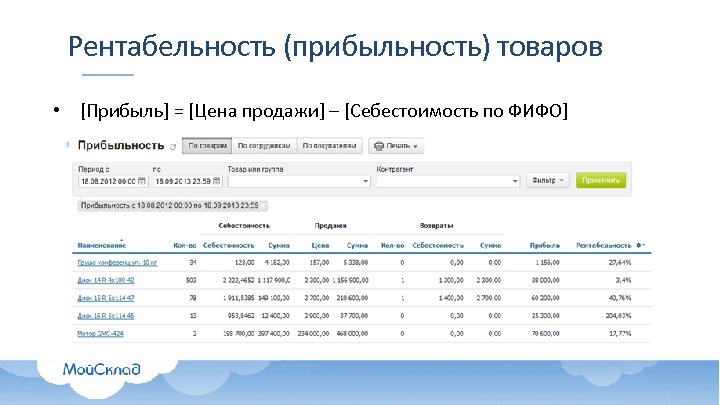The image size is (720, 405).
Task: Click the Себестоимость column group heading
Action: point(244,226)
